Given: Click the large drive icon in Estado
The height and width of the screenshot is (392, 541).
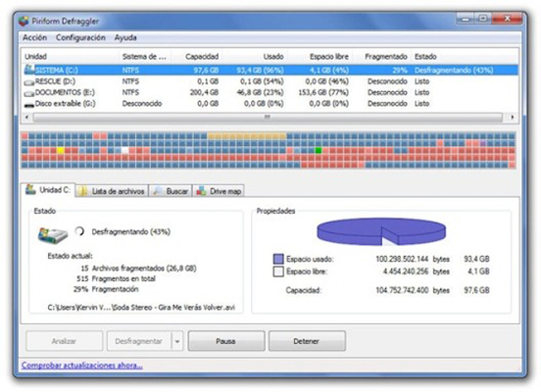Looking at the screenshot, I should pyautogui.click(x=53, y=235).
